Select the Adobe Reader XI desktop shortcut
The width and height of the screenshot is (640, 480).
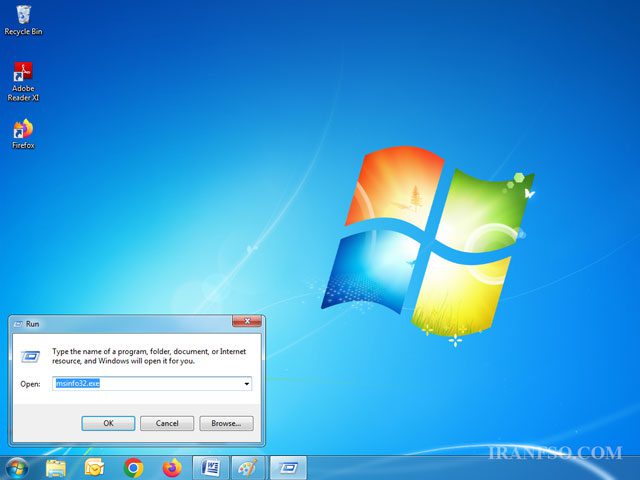point(23,81)
